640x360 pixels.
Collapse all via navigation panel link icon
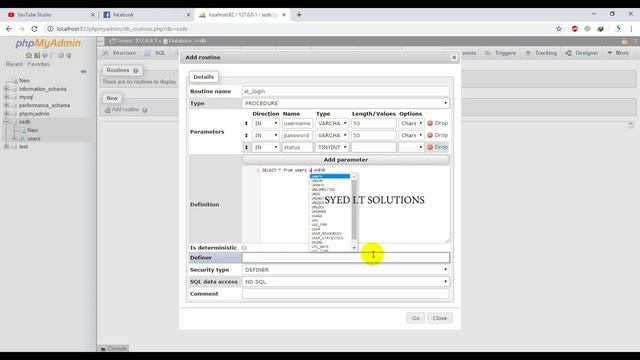pos(83,71)
